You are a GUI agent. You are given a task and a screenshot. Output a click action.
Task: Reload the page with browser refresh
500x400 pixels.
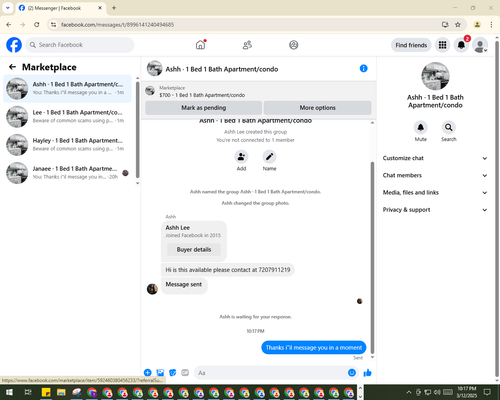[x=37, y=25]
